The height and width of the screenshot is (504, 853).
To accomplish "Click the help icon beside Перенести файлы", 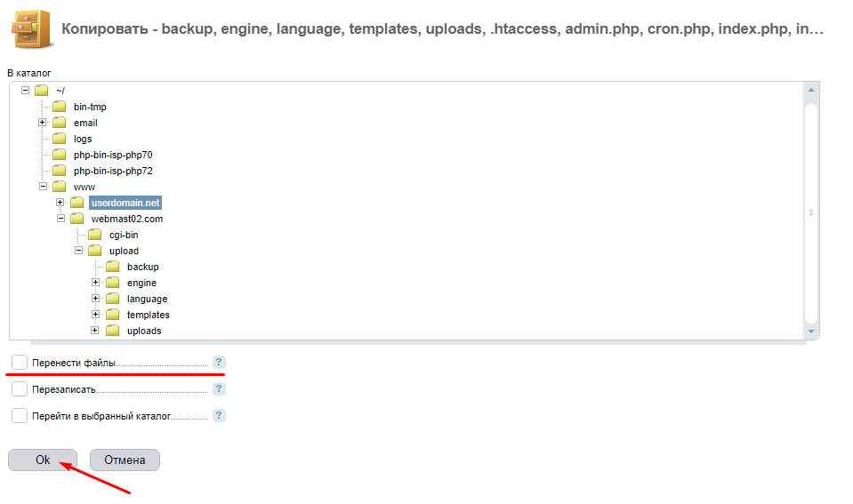I will 219,363.
